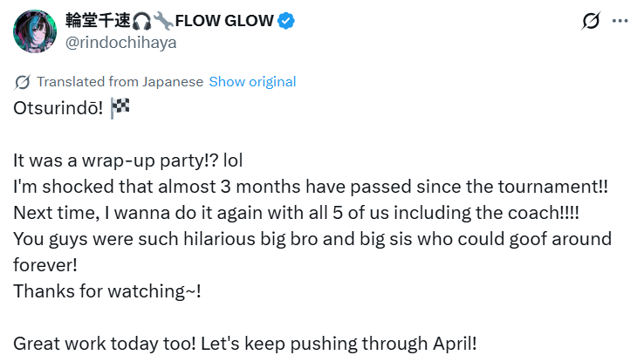Click the Thanks for watching line
The width and height of the screenshot is (644, 362).
tap(107, 291)
